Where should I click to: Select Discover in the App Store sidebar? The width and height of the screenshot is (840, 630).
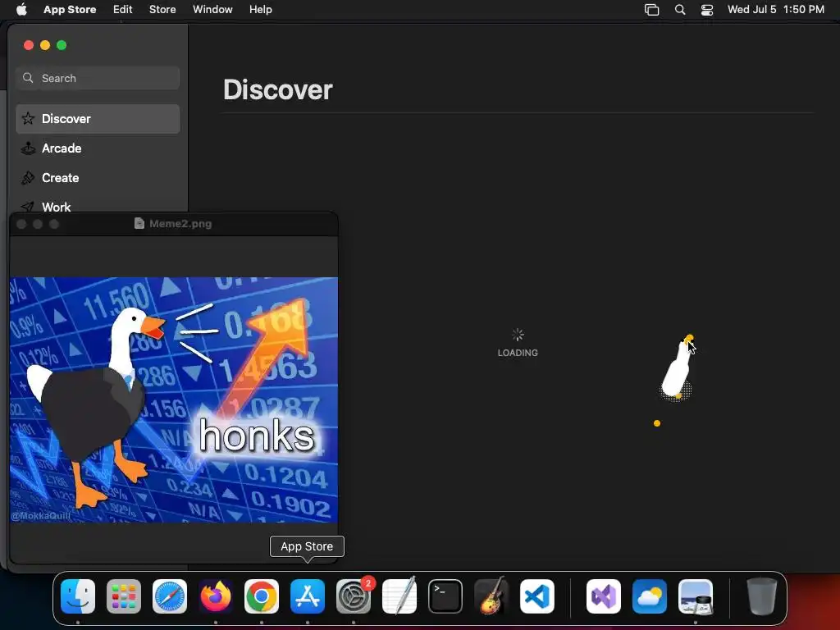pos(98,119)
